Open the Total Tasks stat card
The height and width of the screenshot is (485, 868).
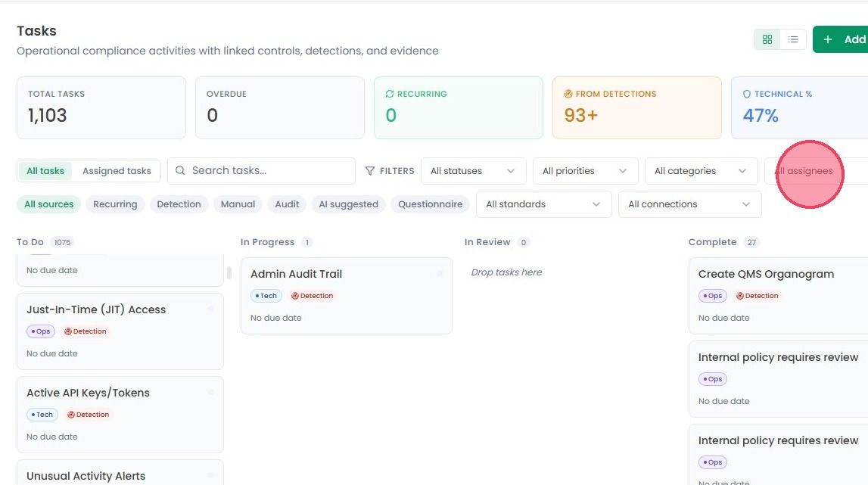(x=101, y=107)
